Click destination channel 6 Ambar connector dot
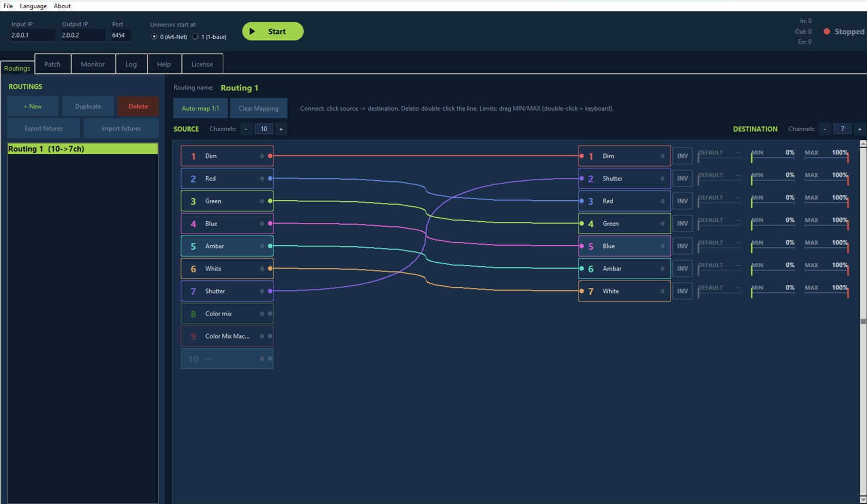 (x=582, y=268)
